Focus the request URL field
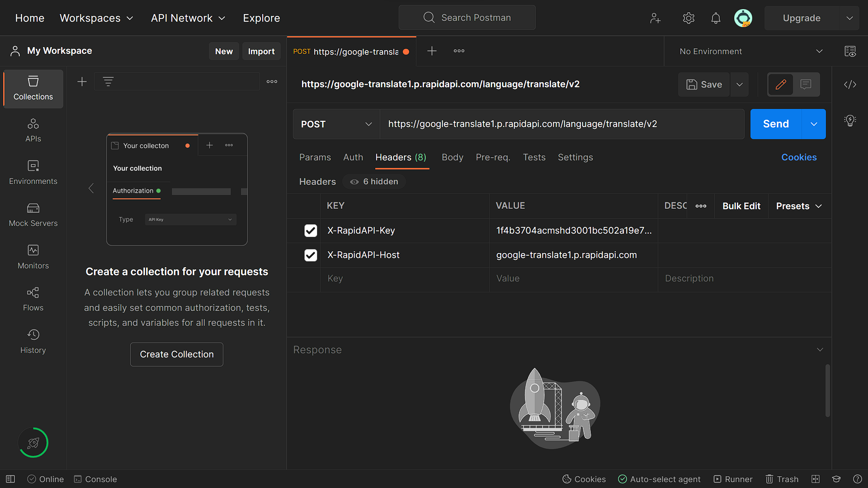Screen dimensions: 868x488 tap(561, 124)
